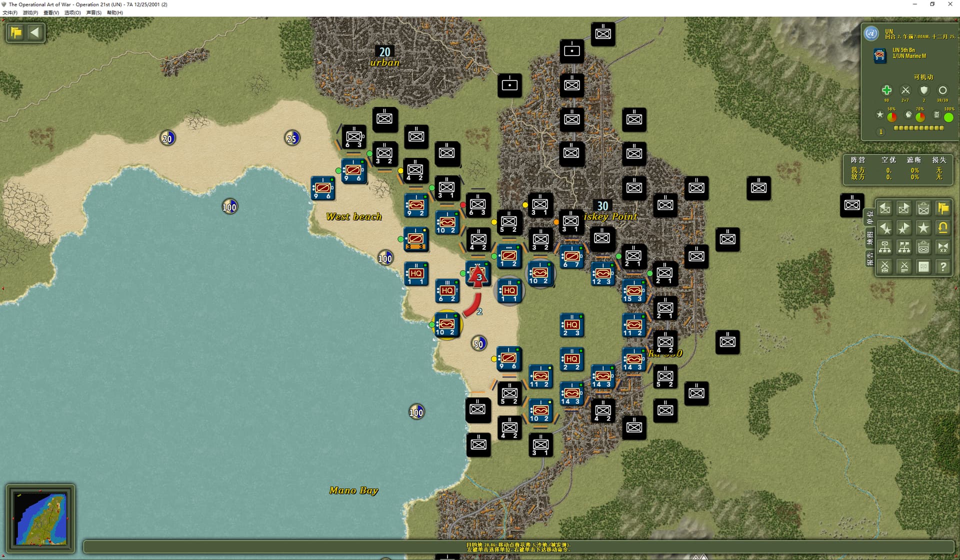Click the hierarchy tree button with flags

[904, 247]
